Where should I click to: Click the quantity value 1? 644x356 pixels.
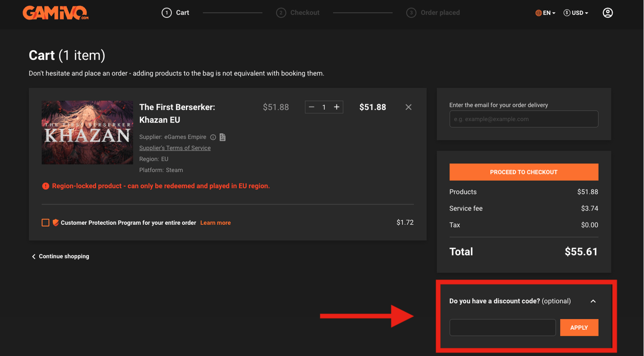[x=324, y=107]
